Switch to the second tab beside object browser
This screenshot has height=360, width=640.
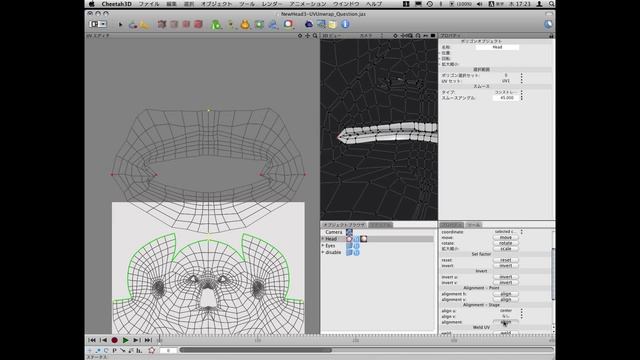pyautogui.click(x=380, y=225)
